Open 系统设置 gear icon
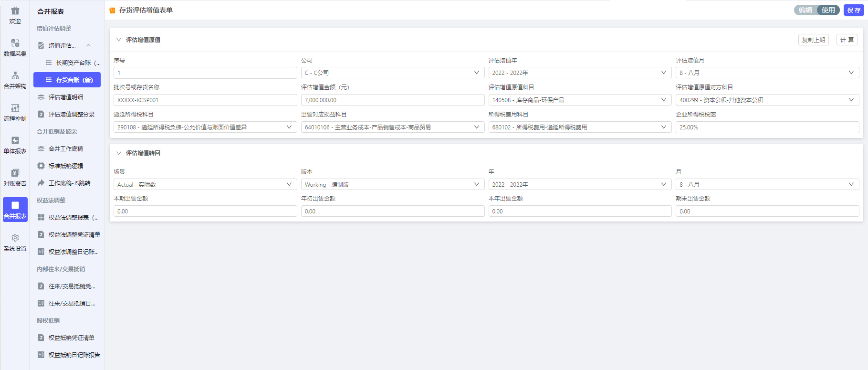This screenshot has height=370, width=868. point(15,238)
